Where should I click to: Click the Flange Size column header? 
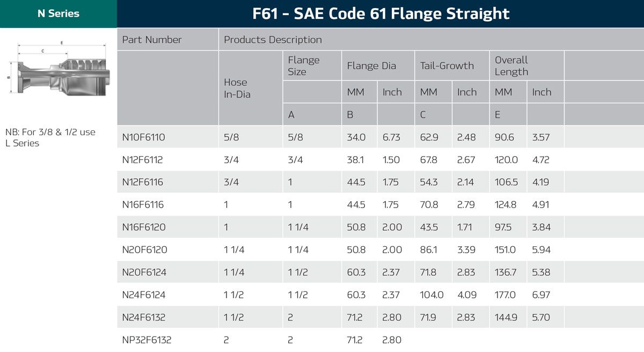point(304,66)
